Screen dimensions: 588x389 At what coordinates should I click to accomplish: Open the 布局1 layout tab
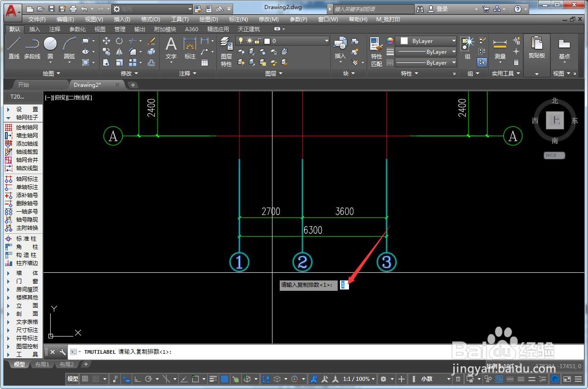point(42,365)
